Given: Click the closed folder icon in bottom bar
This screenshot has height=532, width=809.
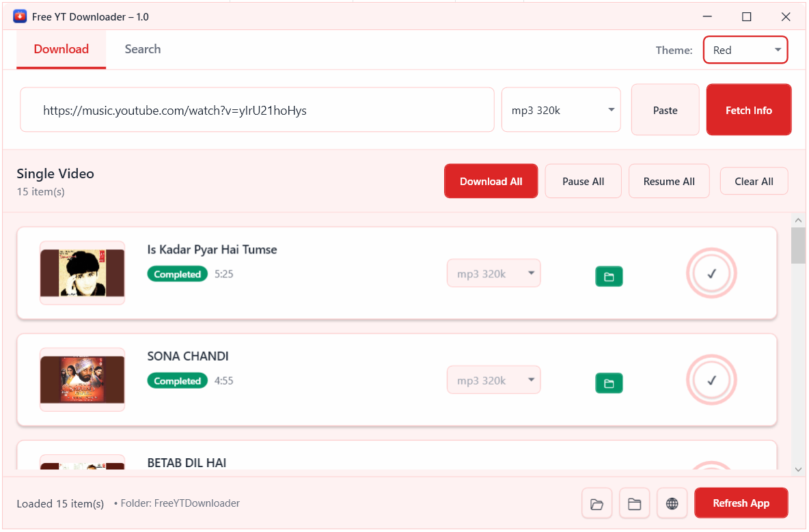Looking at the screenshot, I should [634, 504].
